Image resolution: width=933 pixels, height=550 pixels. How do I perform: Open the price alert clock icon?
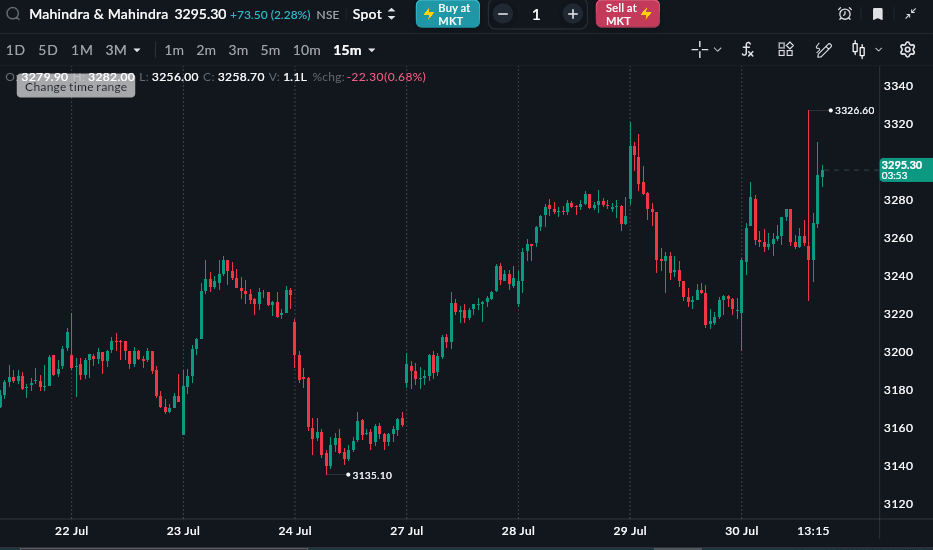[x=844, y=14]
